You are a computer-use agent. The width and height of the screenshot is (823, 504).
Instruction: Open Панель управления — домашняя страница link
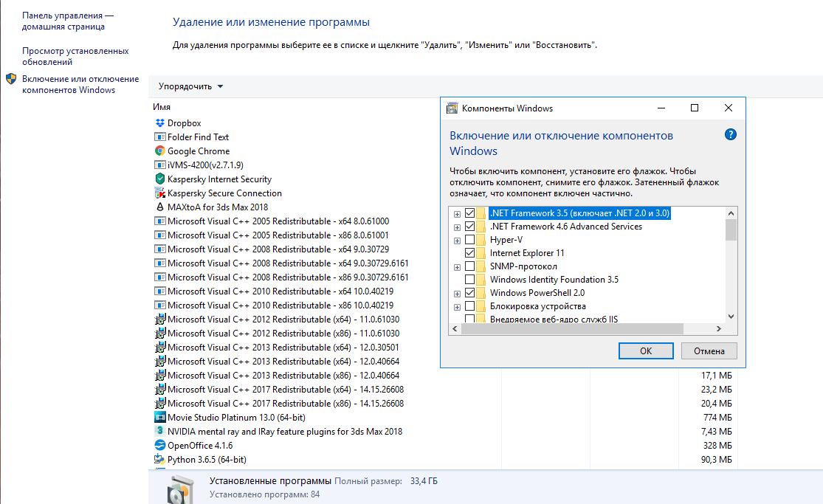(x=67, y=21)
